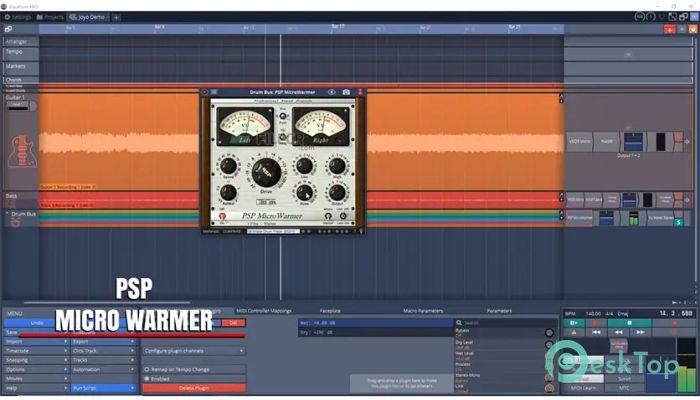Toggle the Link On/Off switch on MicroWarmer
Screen dimensions: 700x400
coord(343,216)
